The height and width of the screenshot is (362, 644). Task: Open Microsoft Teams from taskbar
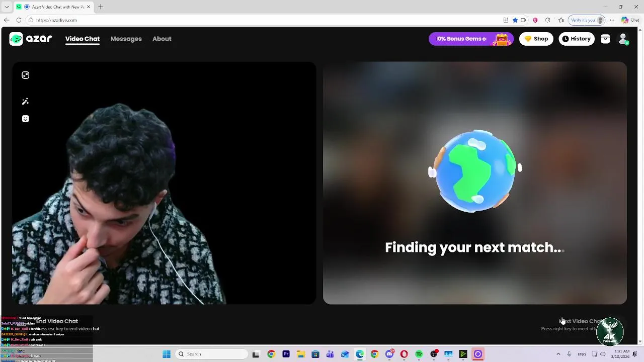pyautogui.click(x=330, y=354)
